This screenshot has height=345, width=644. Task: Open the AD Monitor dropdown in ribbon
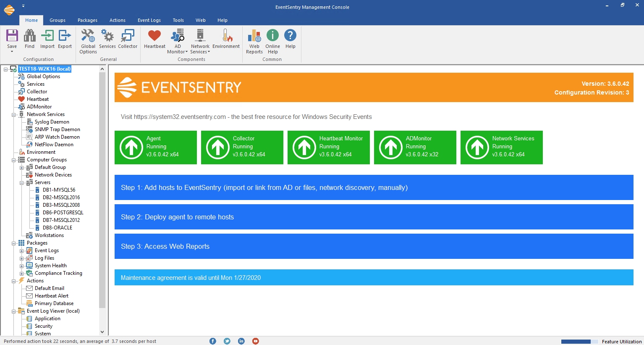(x=178, y=41)
